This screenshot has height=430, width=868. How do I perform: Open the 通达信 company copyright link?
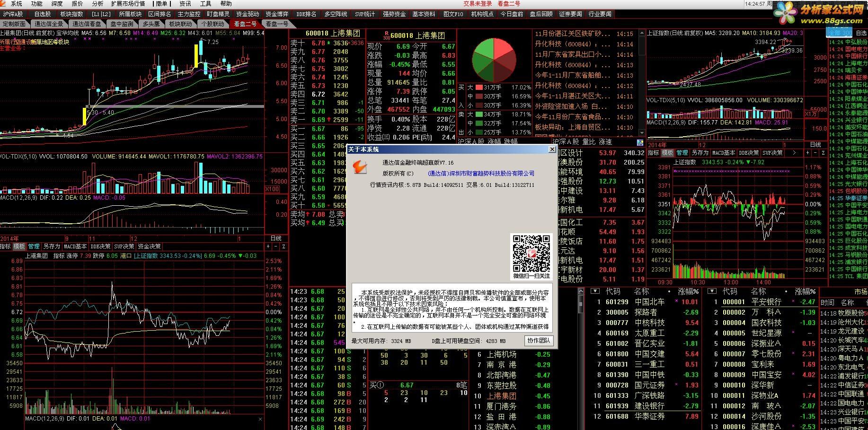tap(481, 174)
